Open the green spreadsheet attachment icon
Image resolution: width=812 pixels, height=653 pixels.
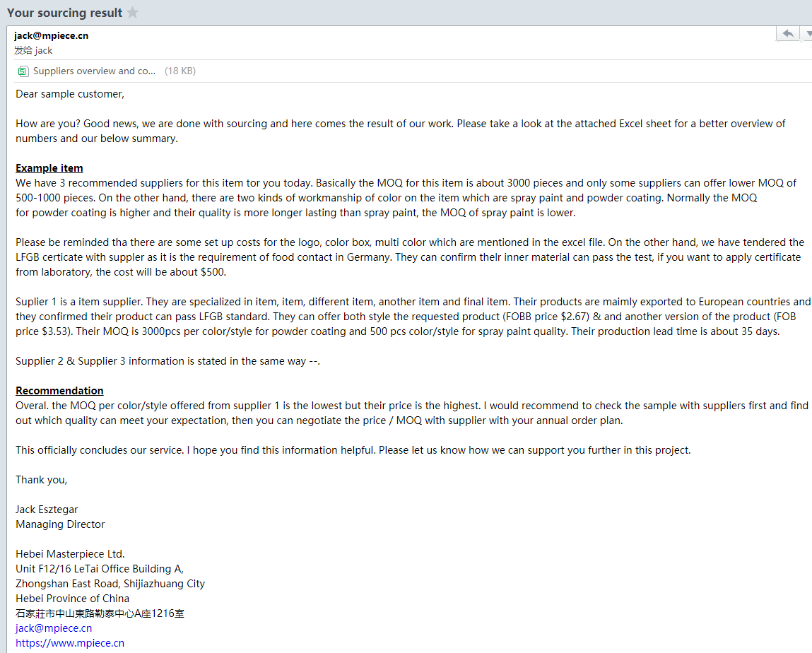pos(23,71)
